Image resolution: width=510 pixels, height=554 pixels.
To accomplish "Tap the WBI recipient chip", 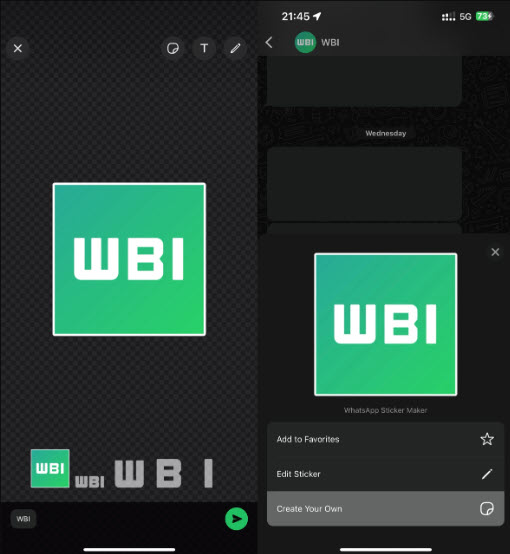I will click(x=23, y=519).
